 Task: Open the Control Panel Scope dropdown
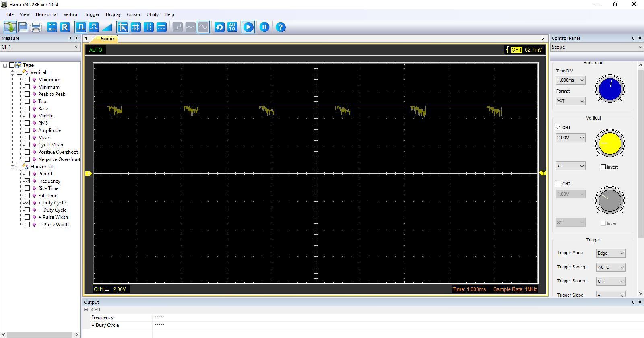597,47
